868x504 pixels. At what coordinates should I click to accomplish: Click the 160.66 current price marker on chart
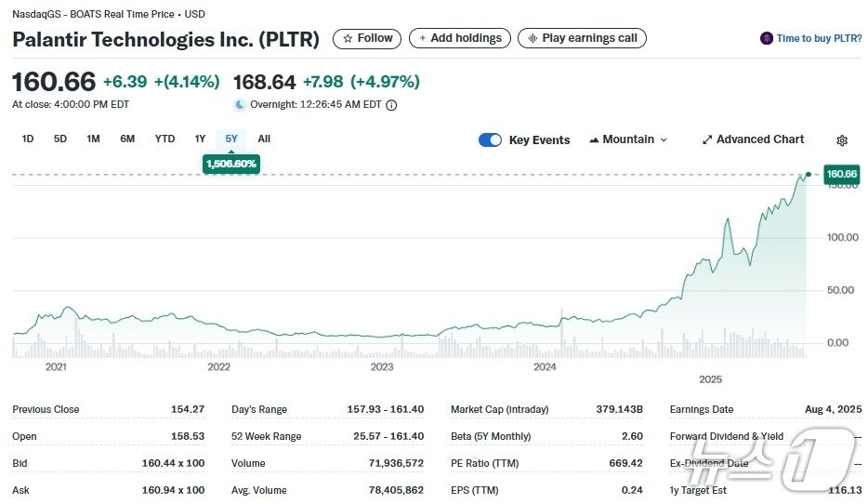tap(841, 174)
